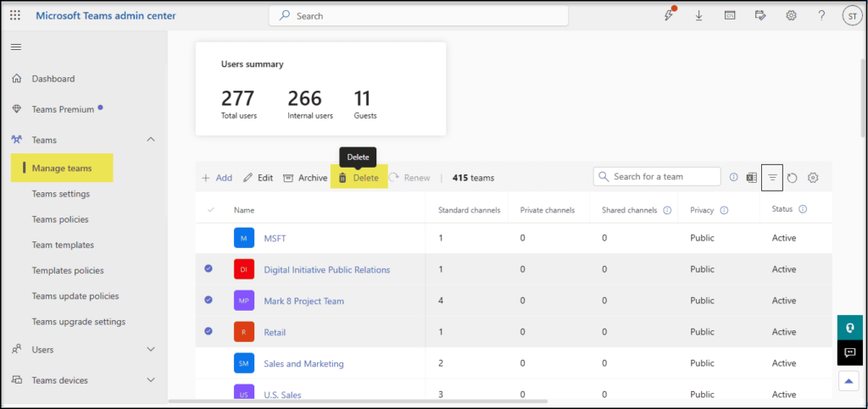Deselect the Retail team row
The image size is (868, 409).
tap(209, 331)
